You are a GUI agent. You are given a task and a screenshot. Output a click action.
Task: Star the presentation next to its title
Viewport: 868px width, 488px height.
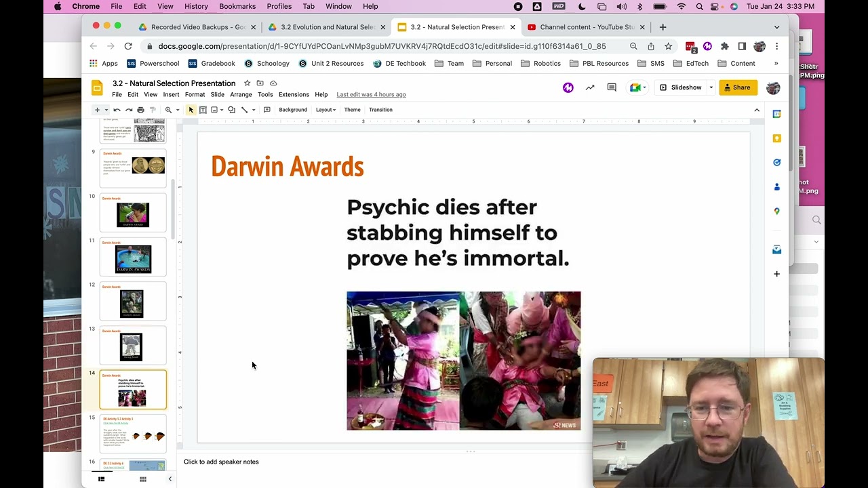pos(247,83)
